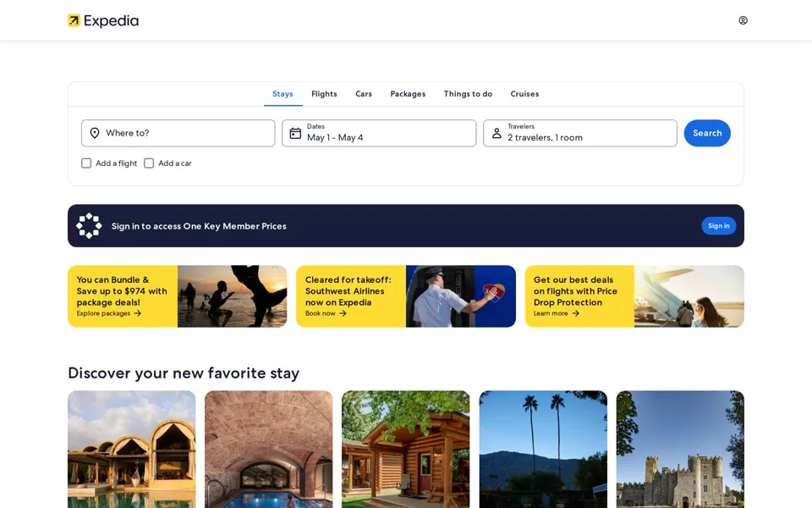Go to the Things to do tab
Image resolution: width=812 pixels, height=508 pixels.
click(468, 94)
